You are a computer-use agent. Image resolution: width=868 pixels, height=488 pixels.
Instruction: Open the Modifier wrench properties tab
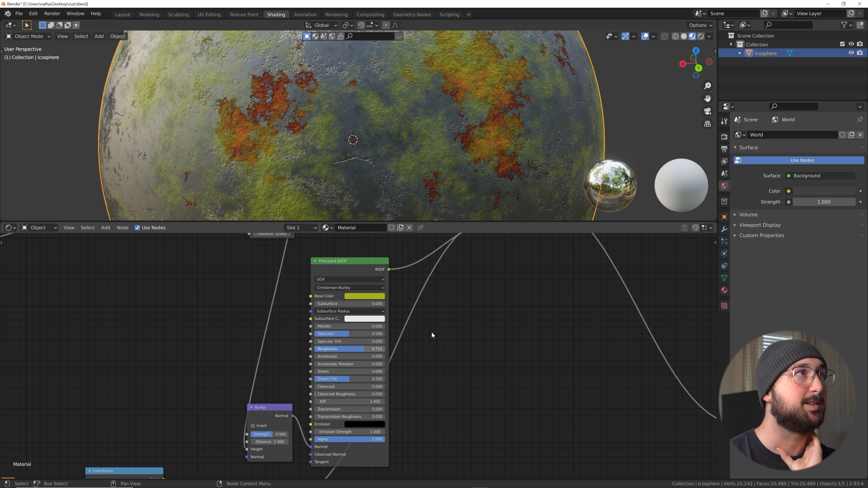pos(724,229)
